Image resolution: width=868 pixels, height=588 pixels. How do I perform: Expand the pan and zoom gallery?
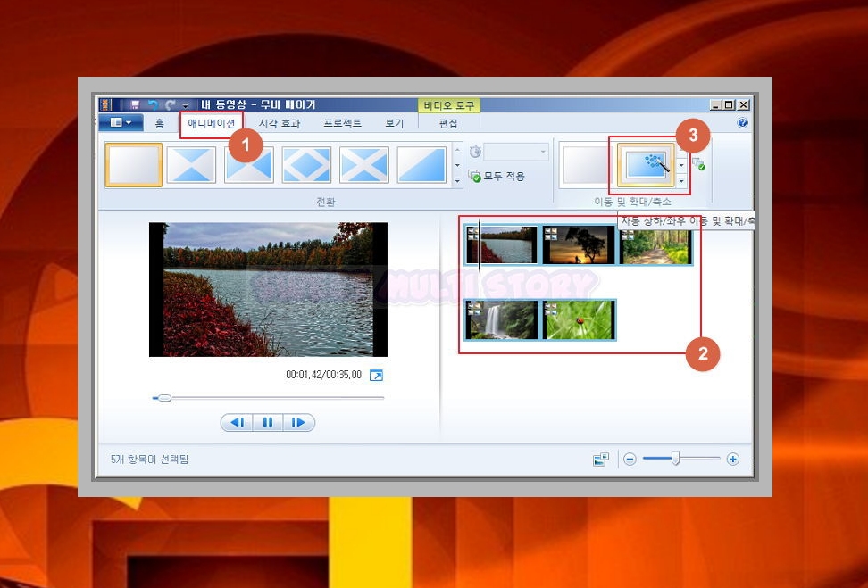[681, 179]
